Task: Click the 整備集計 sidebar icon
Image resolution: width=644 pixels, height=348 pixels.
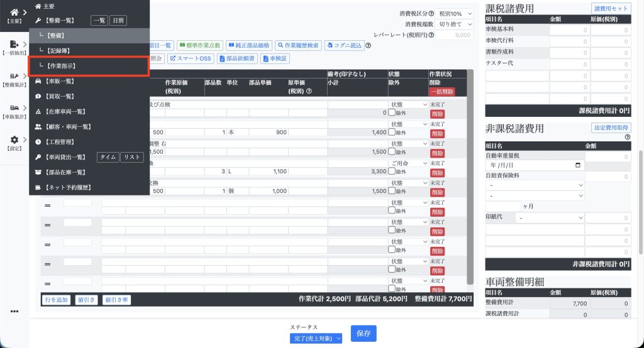Action: pyautogui.click(x=14, y=76)
